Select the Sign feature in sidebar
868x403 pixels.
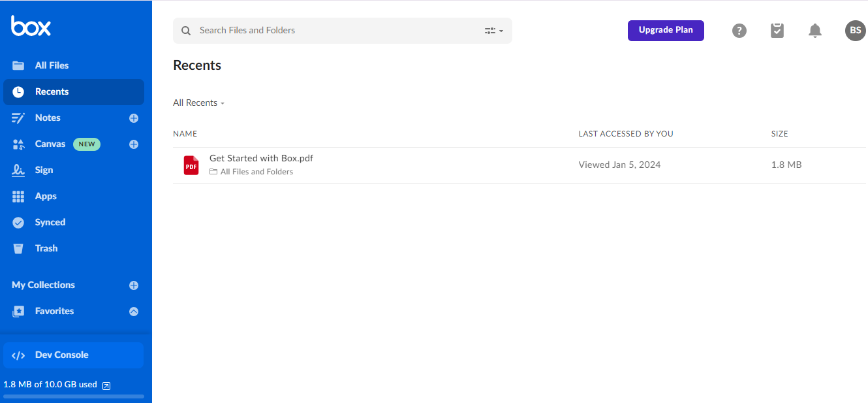tap(44, 170)
